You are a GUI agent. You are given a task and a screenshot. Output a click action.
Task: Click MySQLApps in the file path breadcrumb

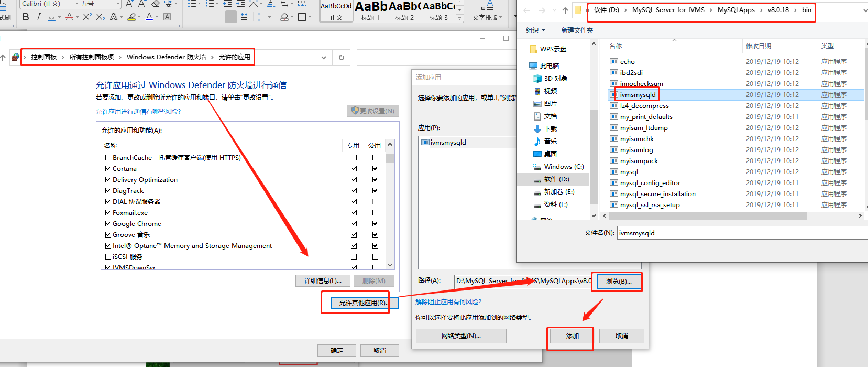click(x=736, y=10)
